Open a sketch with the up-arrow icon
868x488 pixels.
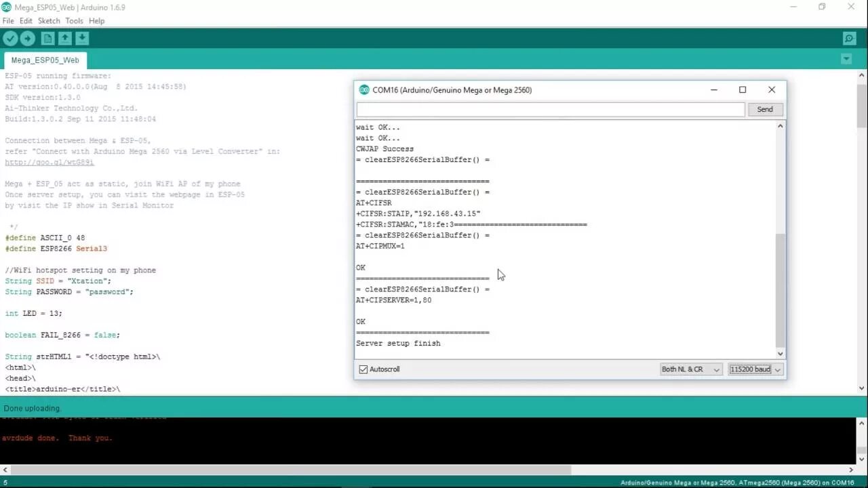pyautogui.click(x=64, y=39)
